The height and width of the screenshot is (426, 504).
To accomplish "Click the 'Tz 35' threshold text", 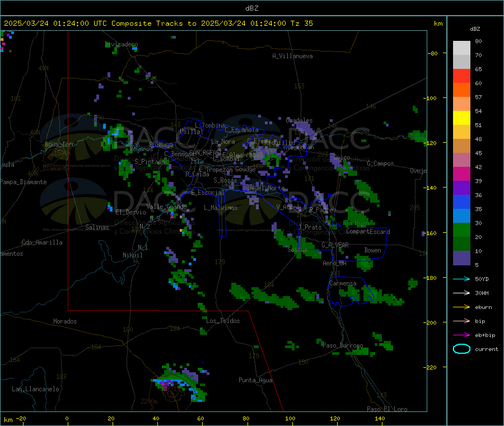I will 301,24.
